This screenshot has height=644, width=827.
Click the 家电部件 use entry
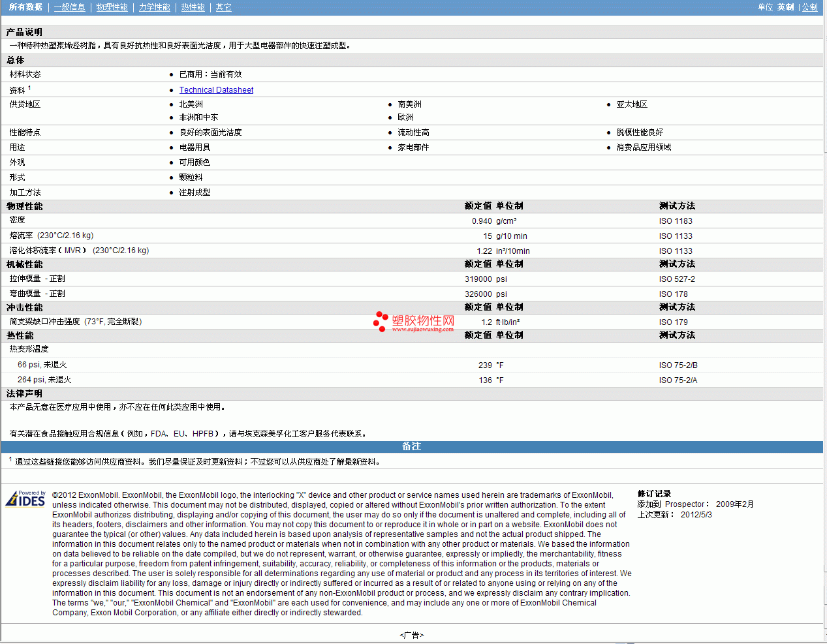pyautogui.click(x=413, y=147)
